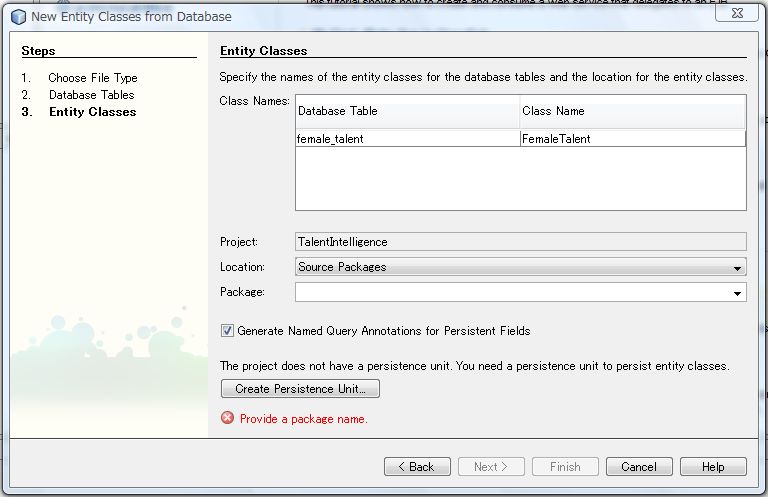Click the Package name input field
This screenshot has height=497, width=768.
tap(512, 292)
